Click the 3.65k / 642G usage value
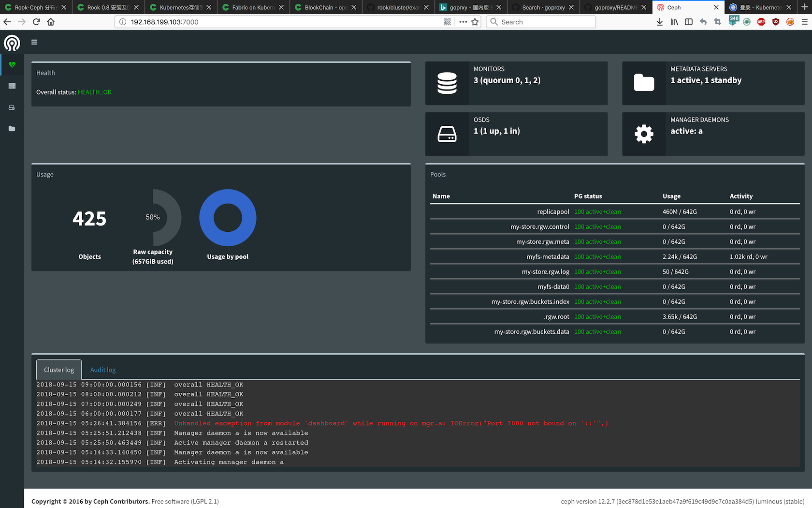Screen dimensions: 812x508 (680, 316)
